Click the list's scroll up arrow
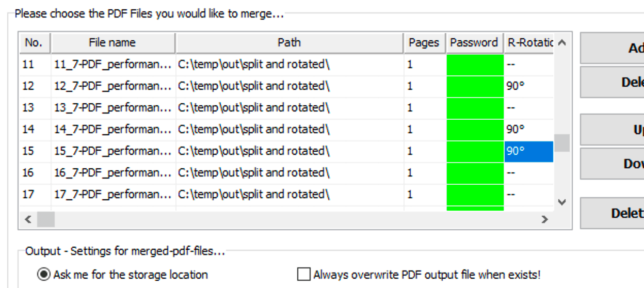The width and height of the screenshot is (644, 288). (562, 42)
